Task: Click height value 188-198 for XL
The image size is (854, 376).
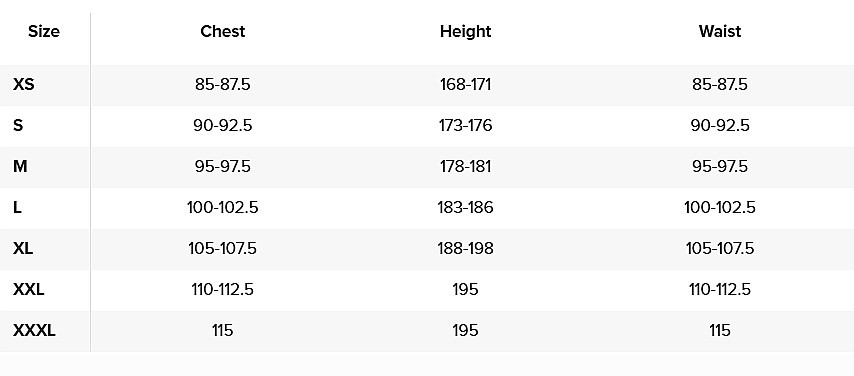Action: pyautogui.click(x=466, y=248)
